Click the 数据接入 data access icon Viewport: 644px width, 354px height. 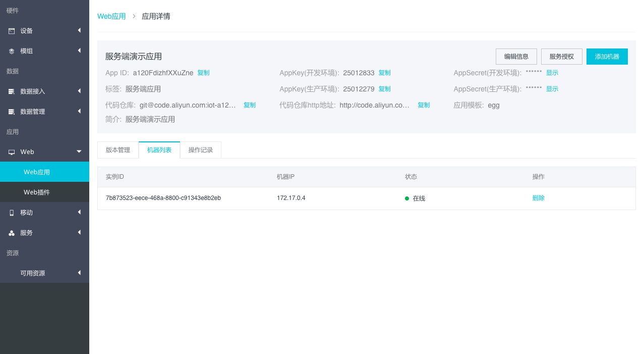pos(12,91)
